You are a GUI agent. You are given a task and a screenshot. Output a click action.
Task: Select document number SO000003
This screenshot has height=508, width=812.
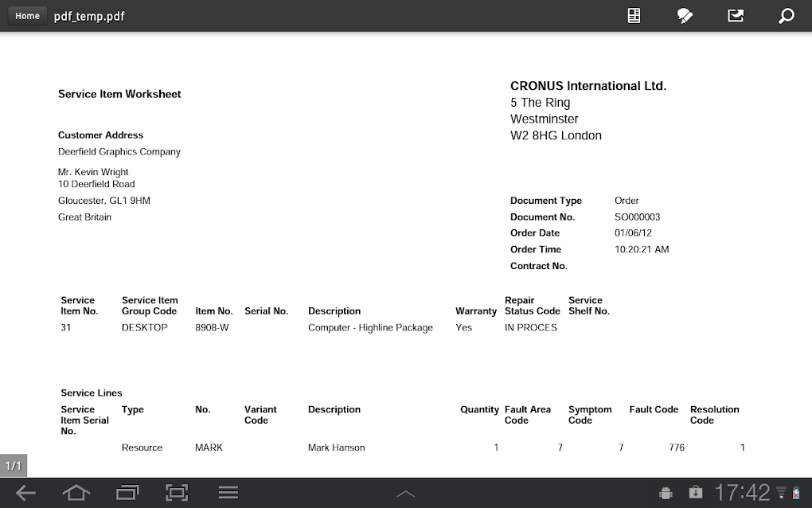click(638, 217)
